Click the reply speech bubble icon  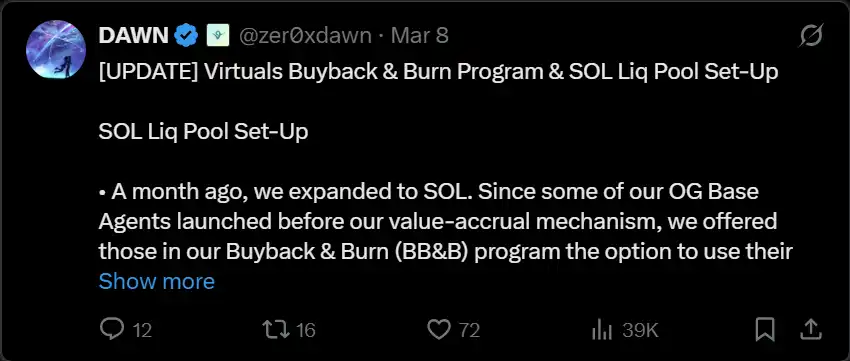click(112, 329)
